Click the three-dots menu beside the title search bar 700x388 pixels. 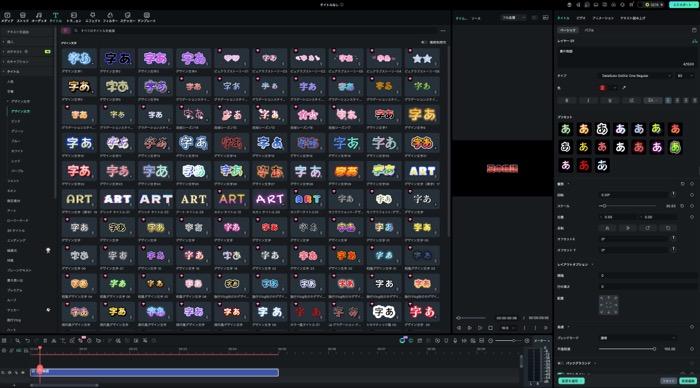click(x=443, y=31)
